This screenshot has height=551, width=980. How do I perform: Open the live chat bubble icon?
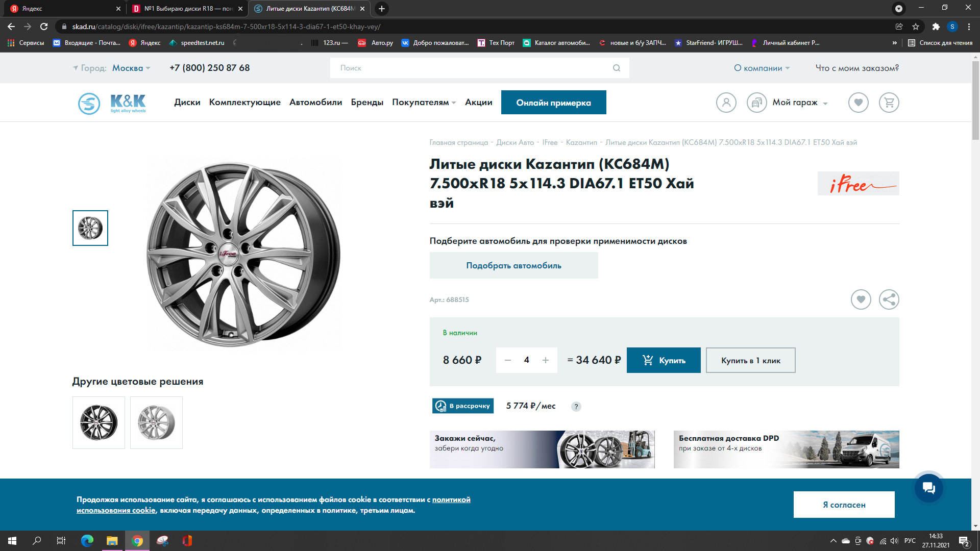[x=928, y=488]
